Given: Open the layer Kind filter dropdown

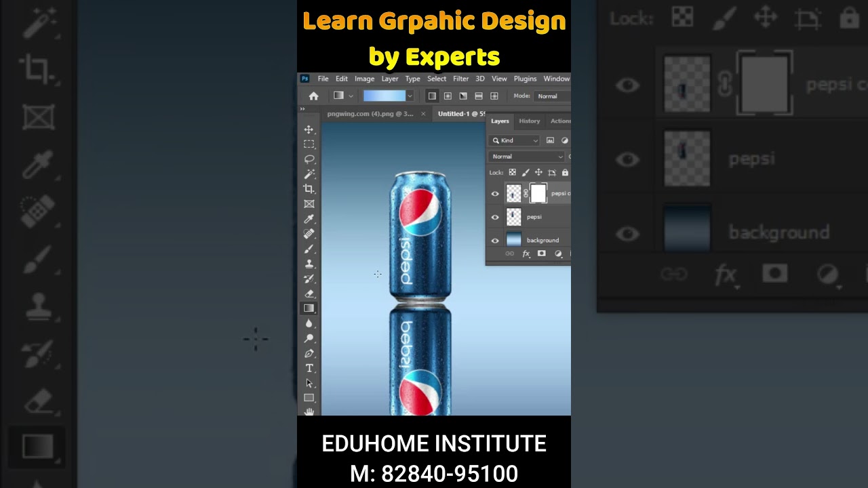Looking at the screenshot, I should [515, 140].
